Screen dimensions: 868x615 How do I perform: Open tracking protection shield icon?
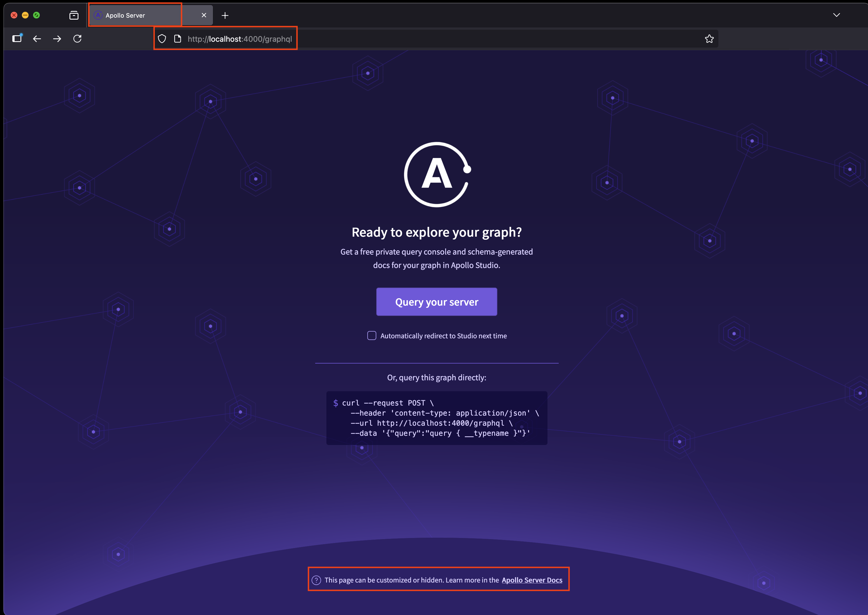(162, 39)
